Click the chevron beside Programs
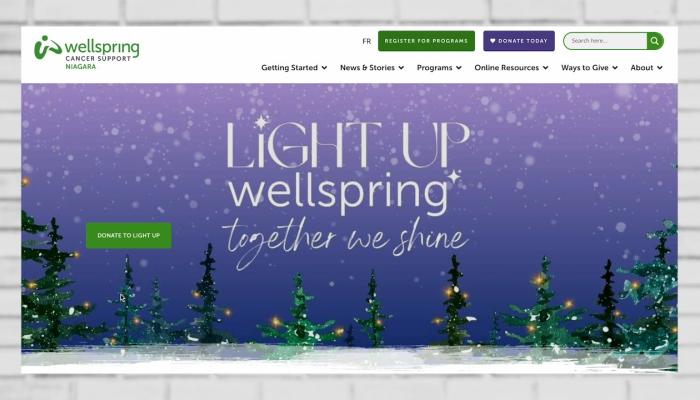 click(459, 68)
